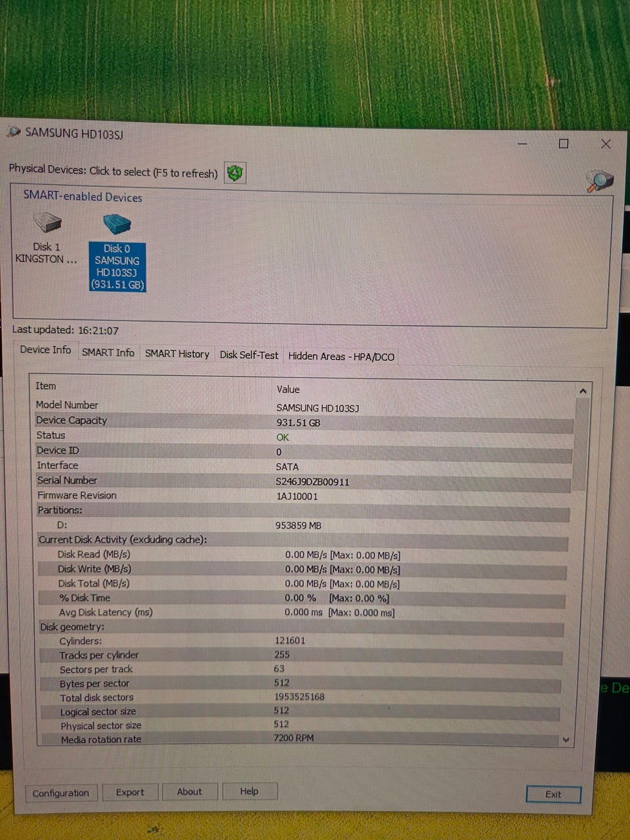
Task: Click the Last updated time text
Action: (x=66, y=330)
